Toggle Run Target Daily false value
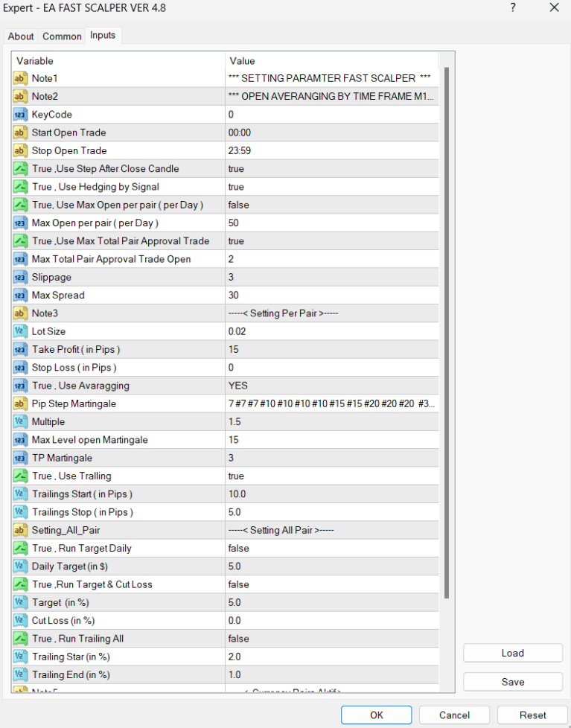 [332, 549]
